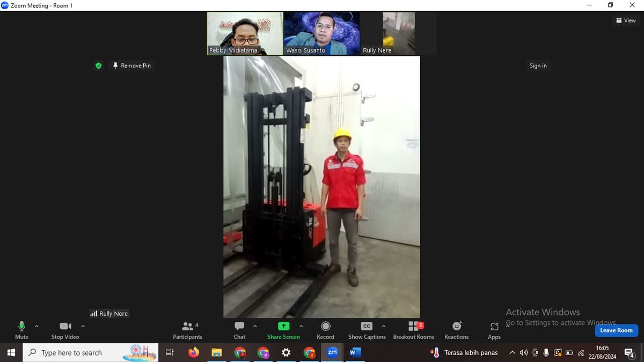Open Reactions menu
The image size is (644, 362).
coord(456,330)
